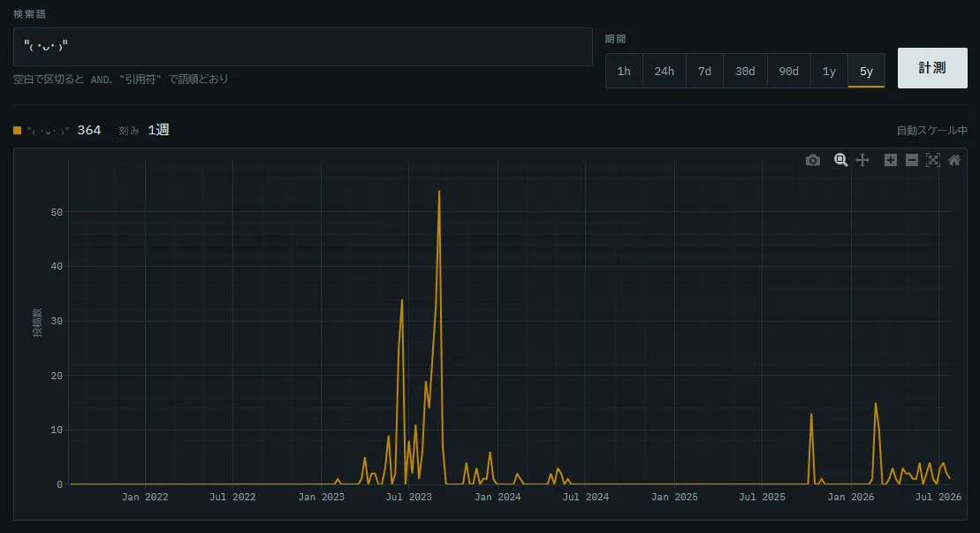The image size is (980, 533).
Task: Click the y-axis value 40
Action: (57, 266)
